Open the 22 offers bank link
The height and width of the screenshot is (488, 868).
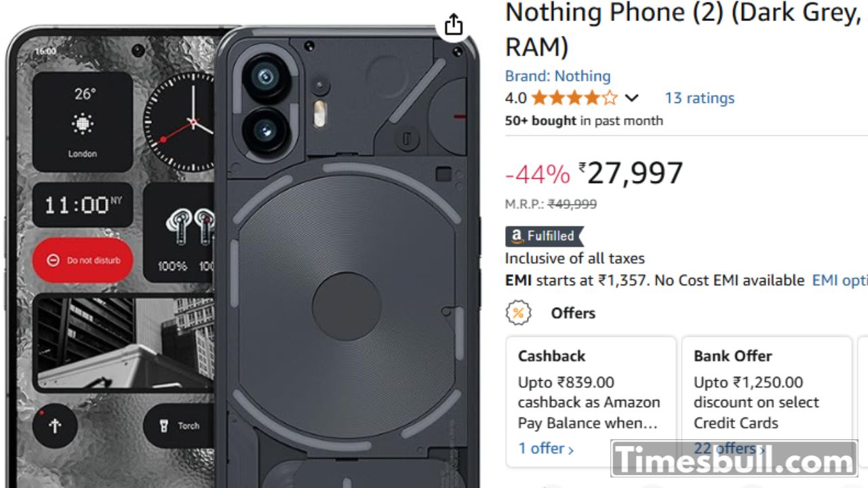[728, 448]
